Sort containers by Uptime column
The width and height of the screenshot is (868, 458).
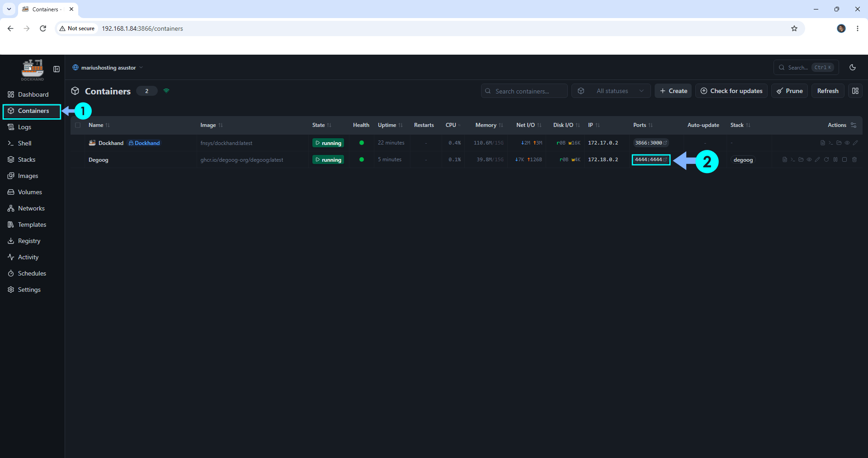pyautogui.click(x=390, y=125)
